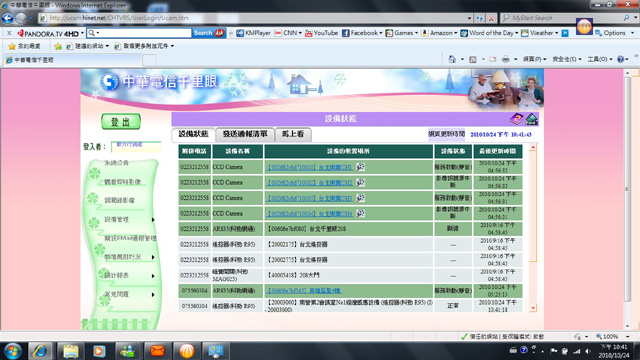Click the address bar refresh icon
This screenshot has height=360, width=640.
coord(480,18)
